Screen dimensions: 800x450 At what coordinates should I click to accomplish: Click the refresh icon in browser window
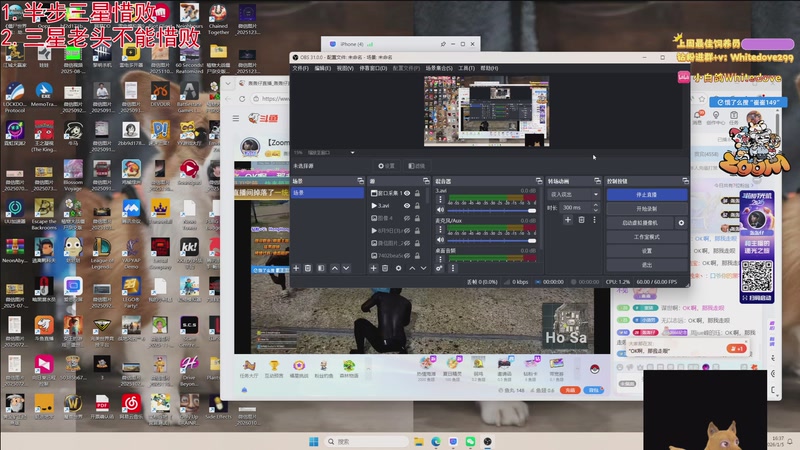click(x=242, y=98)
